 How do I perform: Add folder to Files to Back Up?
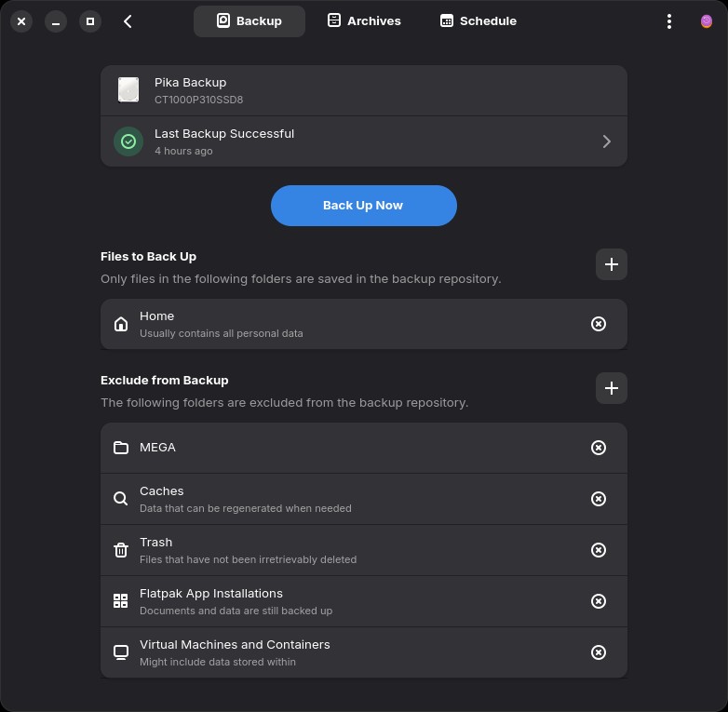point(611,264)
